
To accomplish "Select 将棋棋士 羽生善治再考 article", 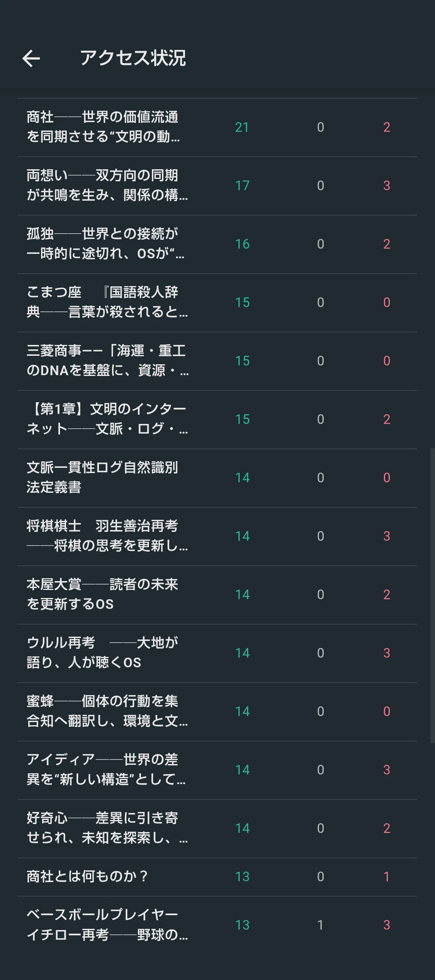I will click(x=217, y=536).
